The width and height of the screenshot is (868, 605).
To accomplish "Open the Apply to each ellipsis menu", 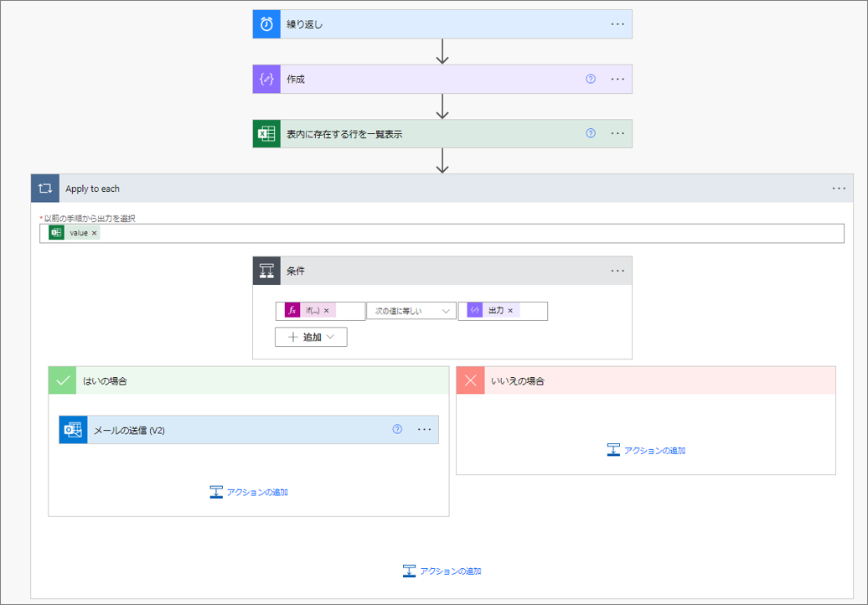I will (x=839, y=189).
